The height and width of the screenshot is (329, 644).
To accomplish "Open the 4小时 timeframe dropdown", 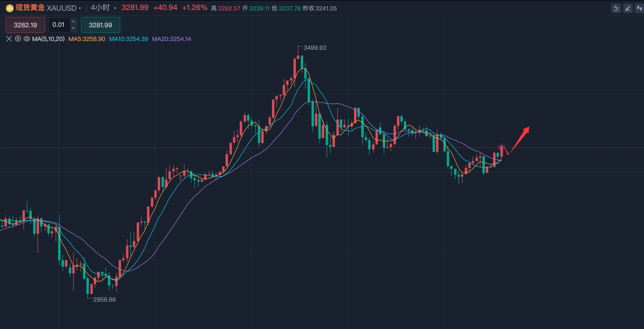I will click(x=115, y=8).
